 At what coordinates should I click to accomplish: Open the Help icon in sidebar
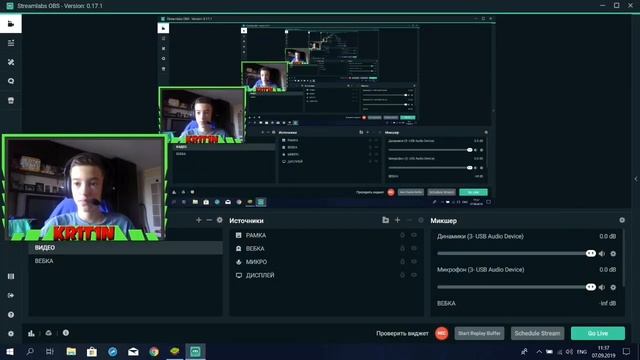coord(11,315)
